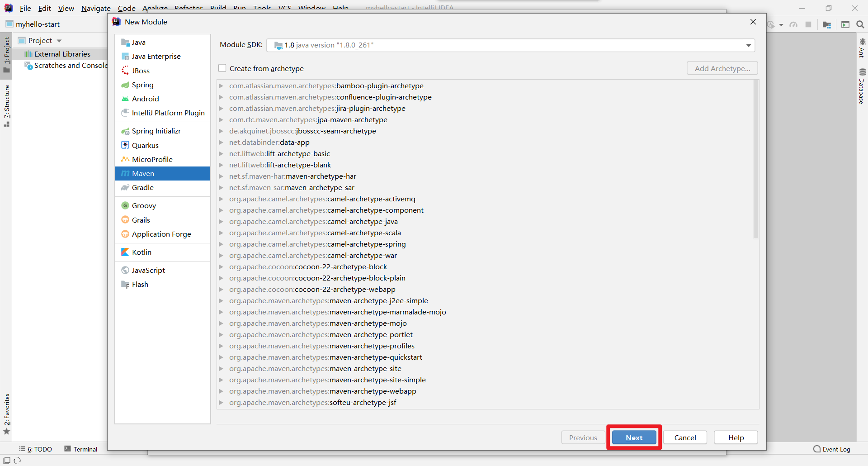Viewport: 868px width, 466px height.
Task: Open File menu
Action: [25, 8]
